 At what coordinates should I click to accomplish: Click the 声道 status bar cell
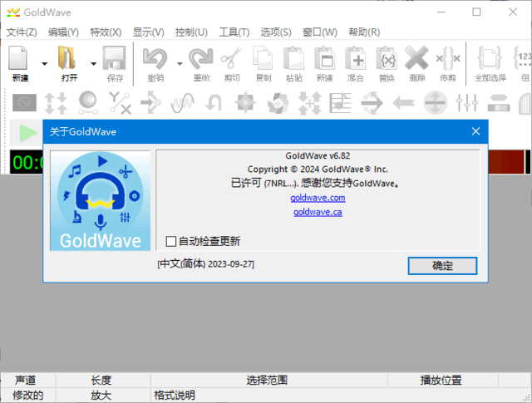pyautogui.click(x=26, y=381)
